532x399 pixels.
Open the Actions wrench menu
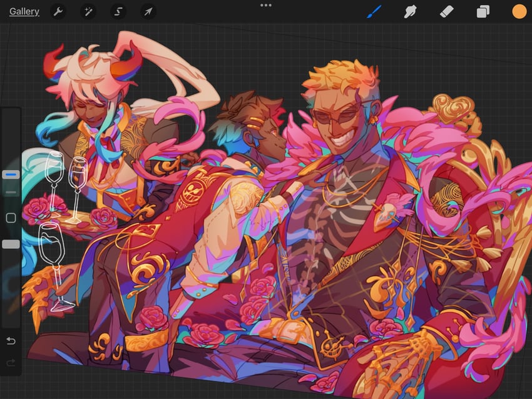[x=58, y=12]
